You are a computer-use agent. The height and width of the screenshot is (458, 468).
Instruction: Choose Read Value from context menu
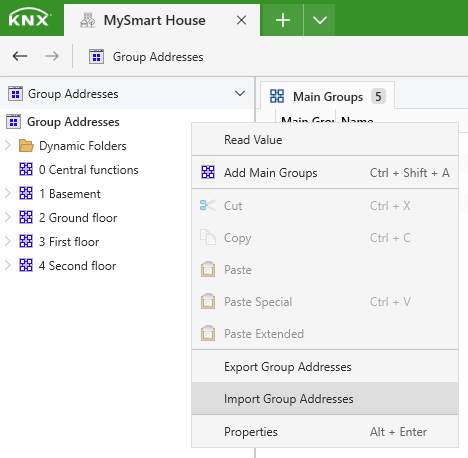point(325,140)
